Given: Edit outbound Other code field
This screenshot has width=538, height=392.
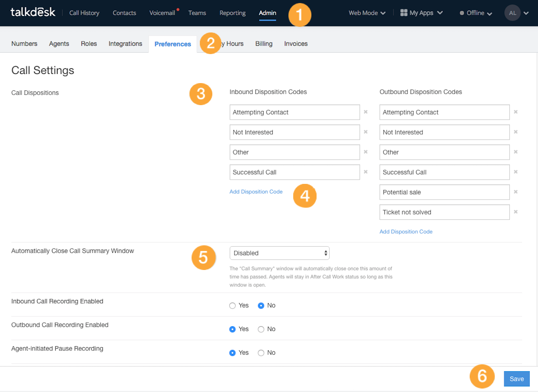Looking at the screenshot, I should pos(445,152).
